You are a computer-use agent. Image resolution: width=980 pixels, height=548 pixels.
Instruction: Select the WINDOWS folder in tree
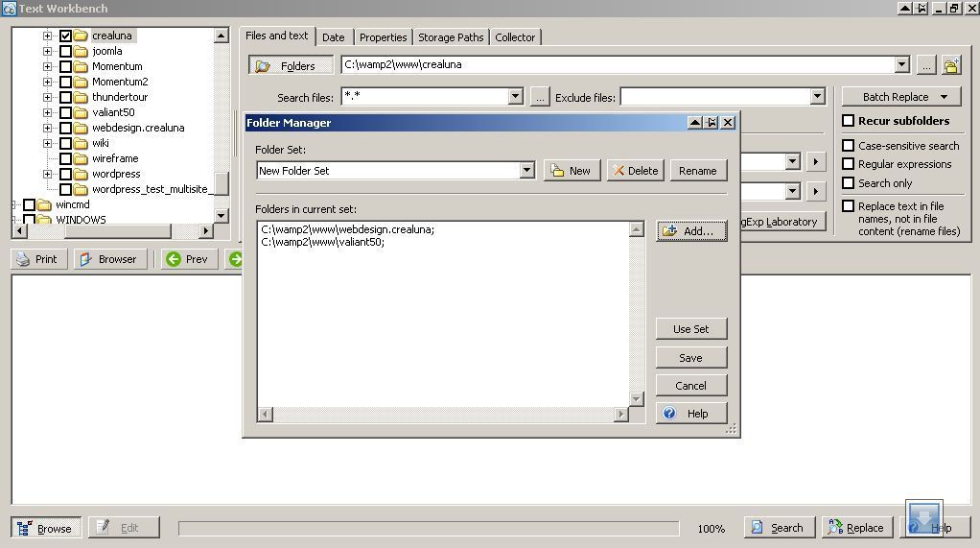click(81, 220)
